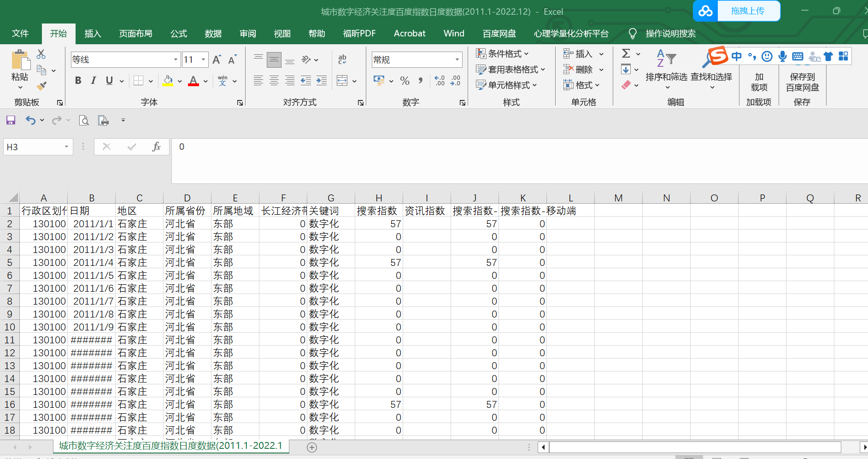Click the Percent Style icon
Image resolution: width=868 pixels, height=459 pixels.
(405, 81)
